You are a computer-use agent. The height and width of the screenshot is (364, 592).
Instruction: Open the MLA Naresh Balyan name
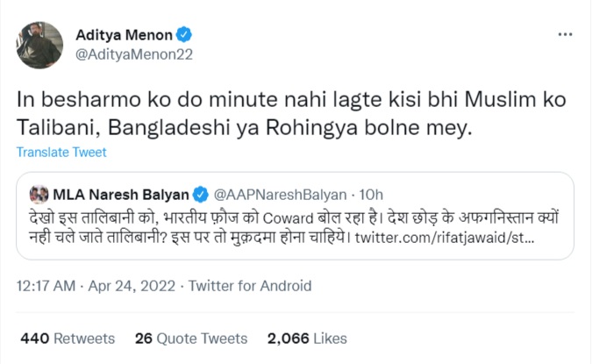[x=122, y=193]
